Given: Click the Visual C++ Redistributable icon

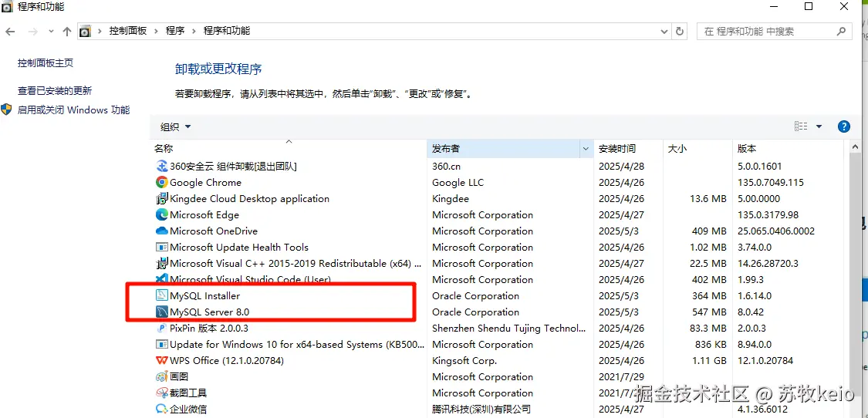Looking at the screenshot, I should coord(162,263).
